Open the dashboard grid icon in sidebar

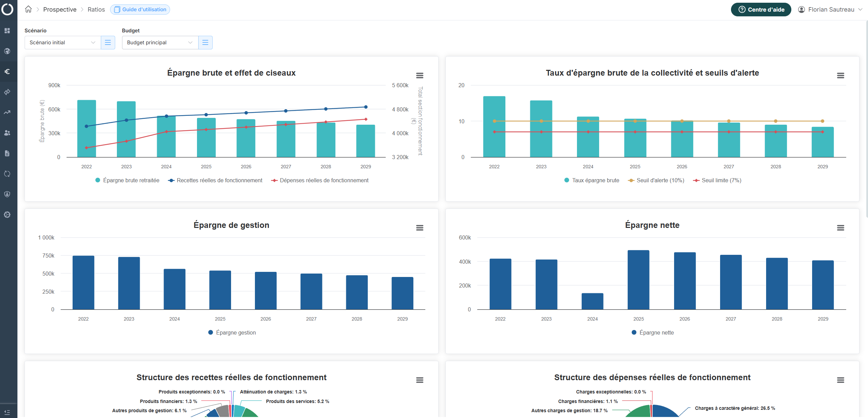coord(7,31)
